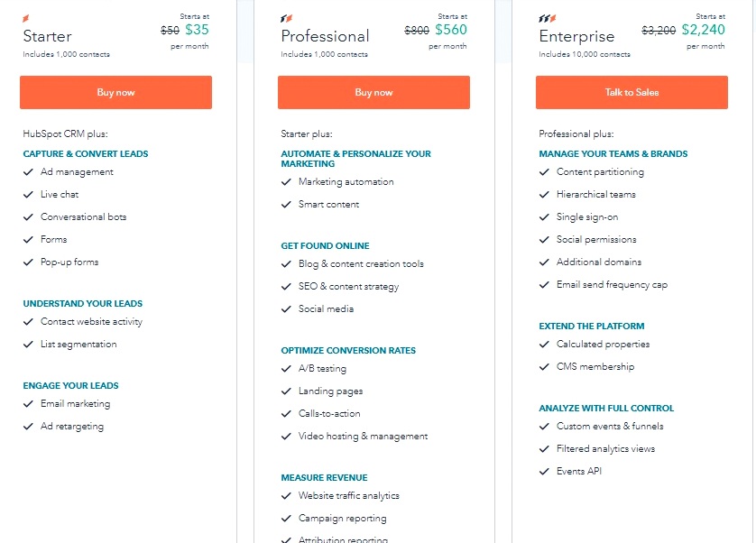Image resolution: width=756 pixels, height=543 pixels.
Task: Click the Talk to Sales button
Action: tap(631, 92)
